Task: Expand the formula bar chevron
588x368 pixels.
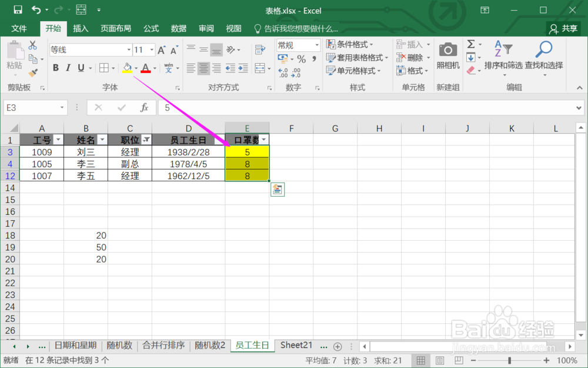Action: 579,108
